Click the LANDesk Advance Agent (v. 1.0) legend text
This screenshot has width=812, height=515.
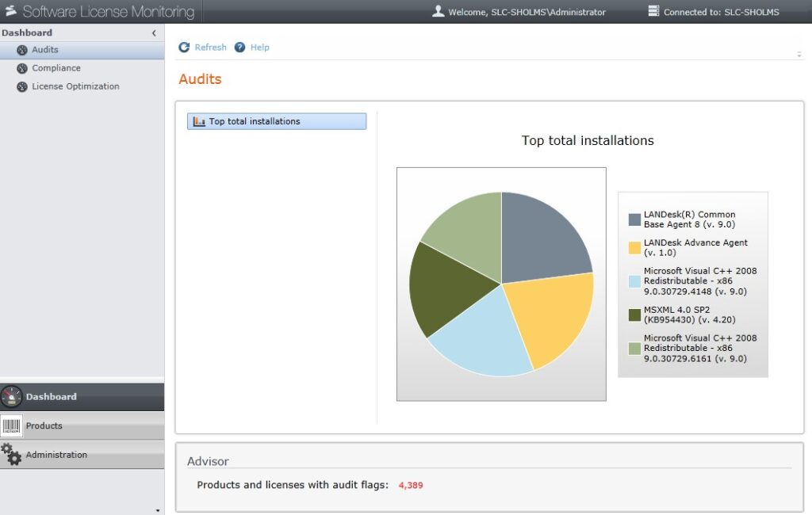click(x=695, y=248)
